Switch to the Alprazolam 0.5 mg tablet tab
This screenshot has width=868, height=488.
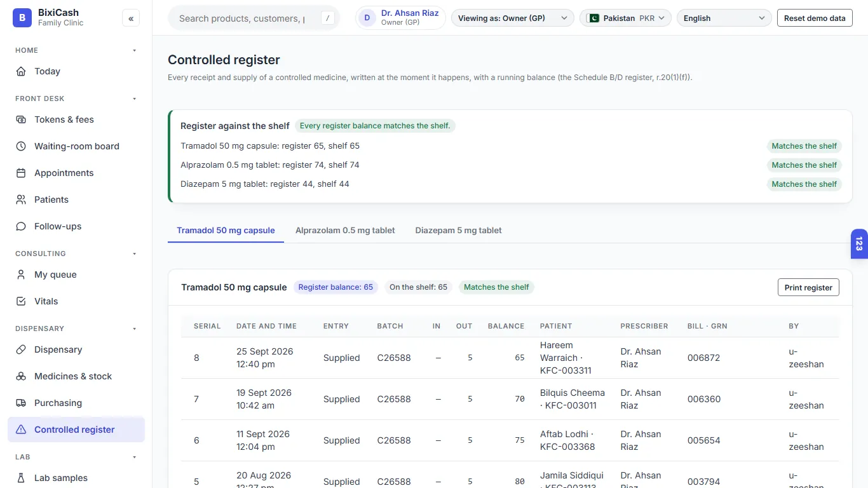345,230
